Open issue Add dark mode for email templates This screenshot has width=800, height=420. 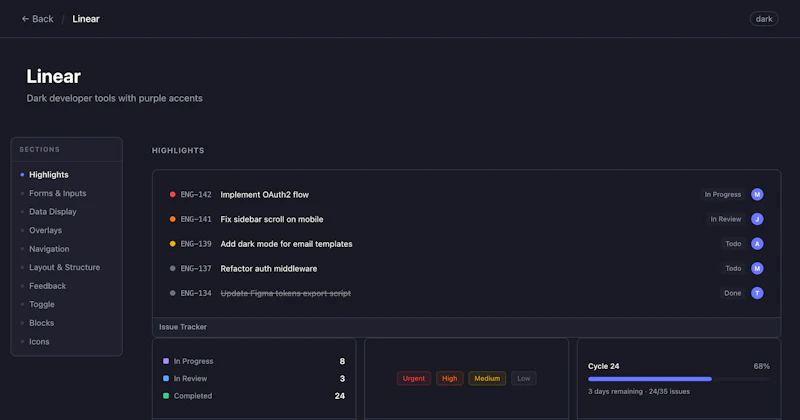coord(286,244)
